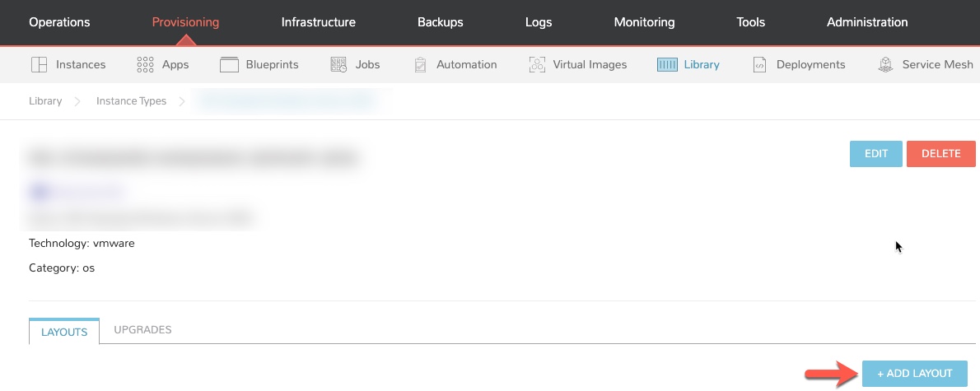Image resolution: width=980 pixels, height=391 pixels.
Task: Click the Instances grid icon
Action: 40,64
